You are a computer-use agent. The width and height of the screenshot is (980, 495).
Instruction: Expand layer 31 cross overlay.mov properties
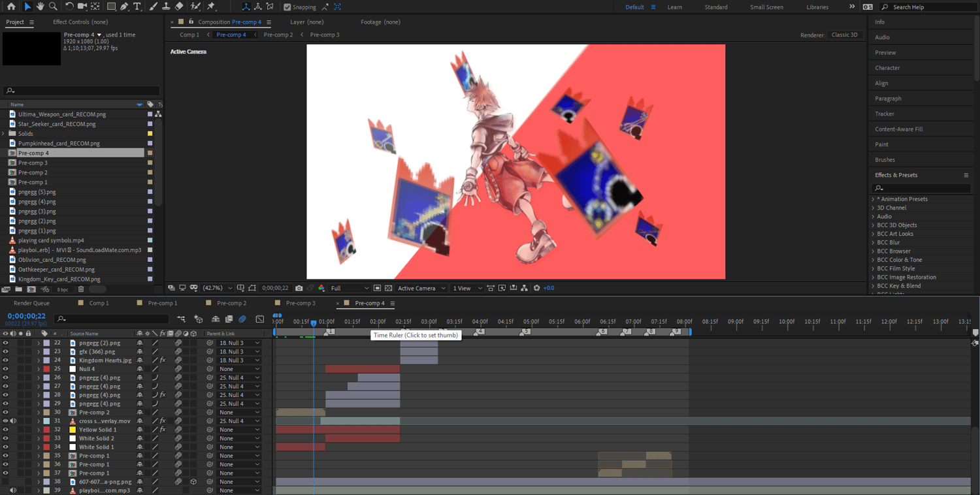pyautogui.click(x=38, y=421)
